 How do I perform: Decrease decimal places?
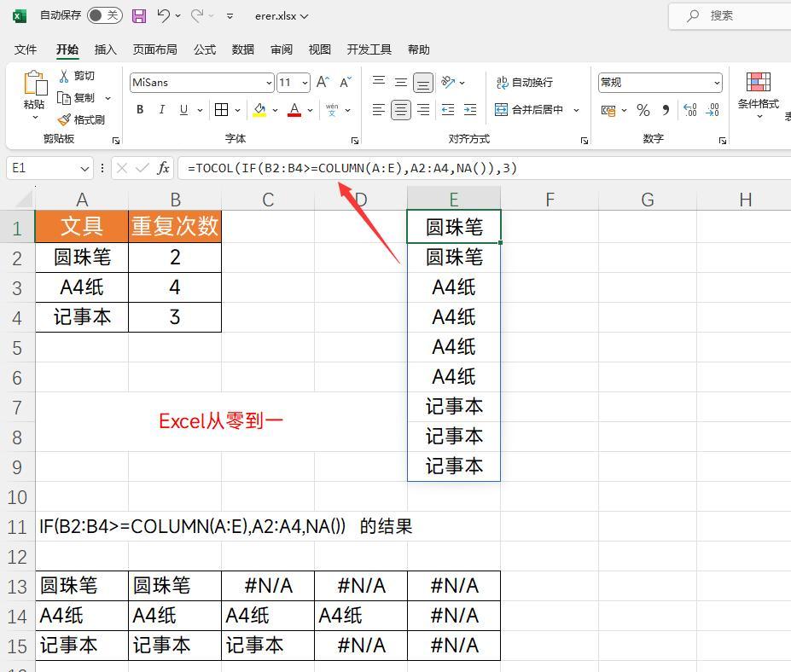(712, 110)
